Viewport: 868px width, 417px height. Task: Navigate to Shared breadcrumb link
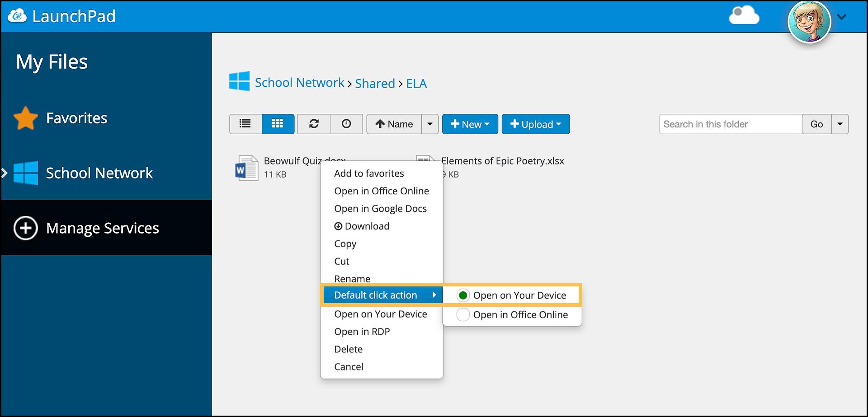coord(375,84)
